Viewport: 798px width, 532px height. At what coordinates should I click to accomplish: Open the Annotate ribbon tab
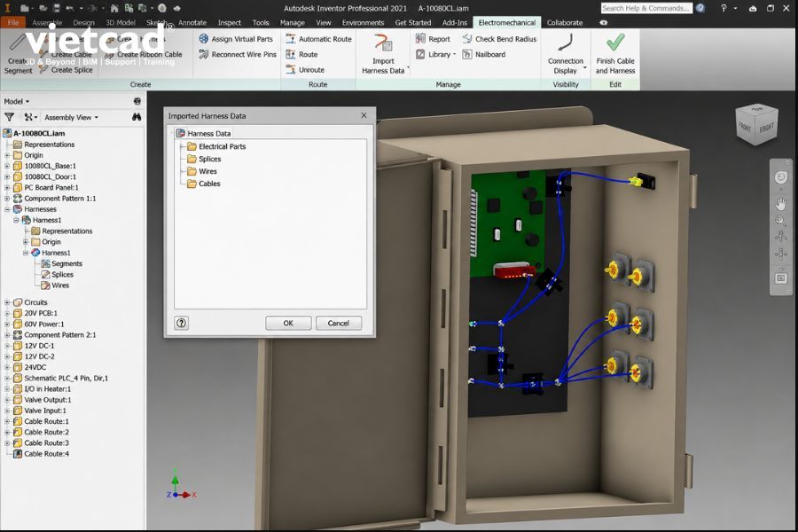pos(192,22)
